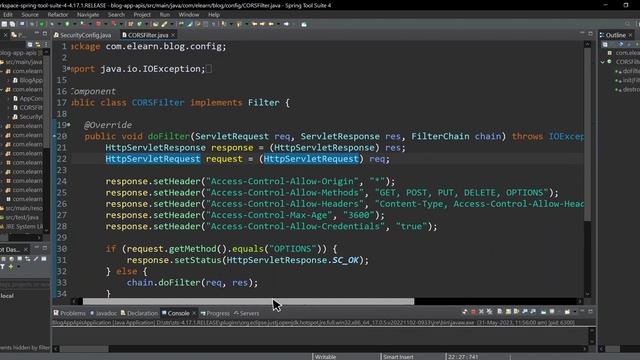Toggle the second Outline toolbar button
The height and width of the screenshot is (360, 640).
point(620,44)
